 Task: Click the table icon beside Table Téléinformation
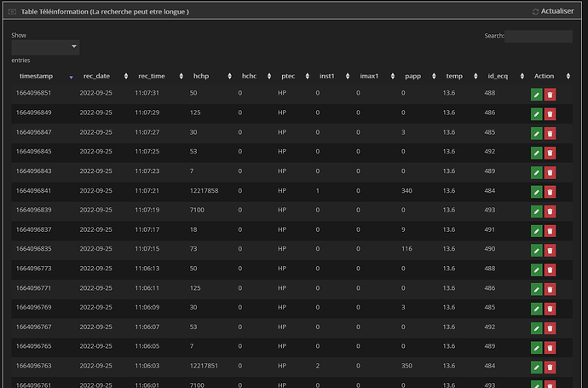11,12
